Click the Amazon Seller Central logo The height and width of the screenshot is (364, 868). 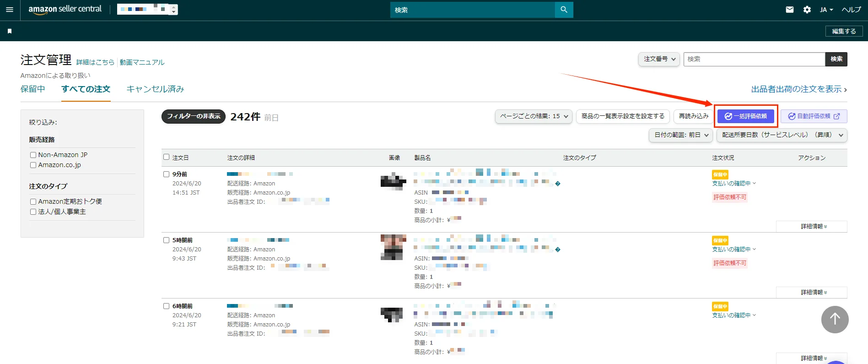click(x=65, y=10)
